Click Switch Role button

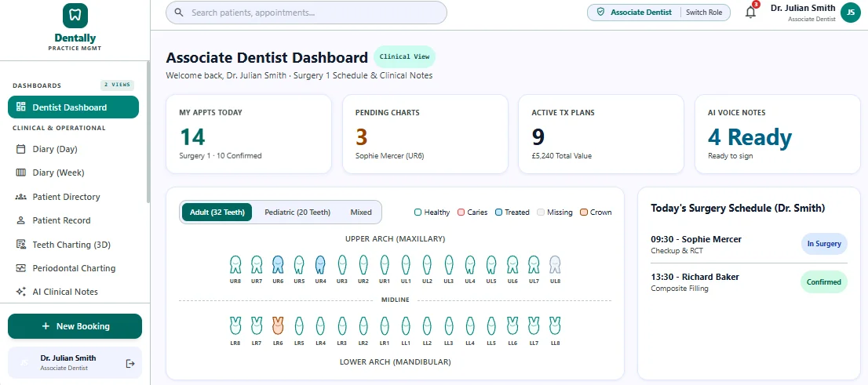click(704, 13)
